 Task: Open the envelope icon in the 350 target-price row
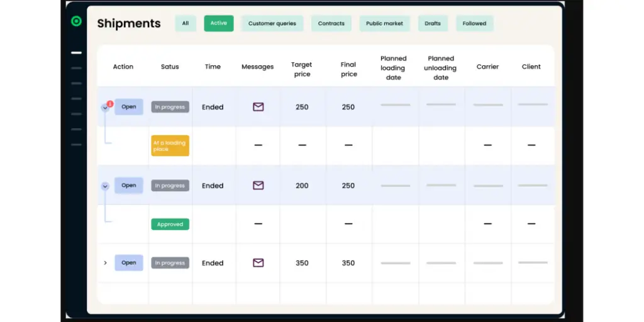tap(258, 263)
